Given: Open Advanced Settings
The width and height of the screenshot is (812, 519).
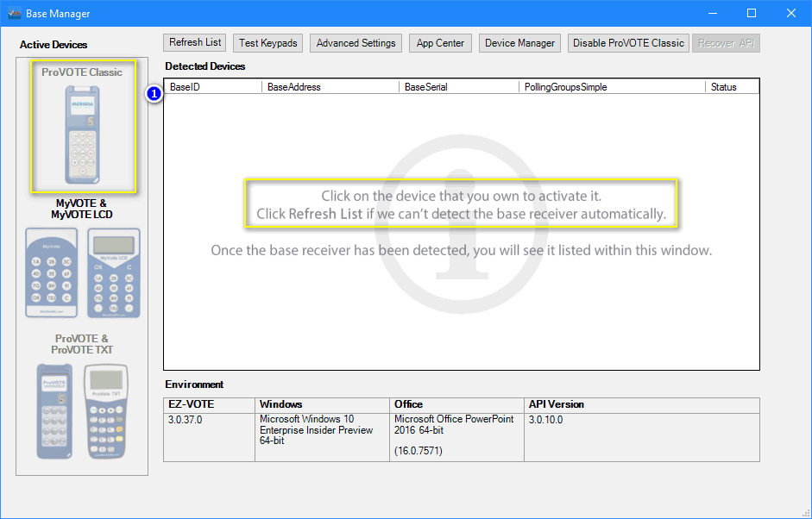Looking at the screenshot, I should [356, 43].
